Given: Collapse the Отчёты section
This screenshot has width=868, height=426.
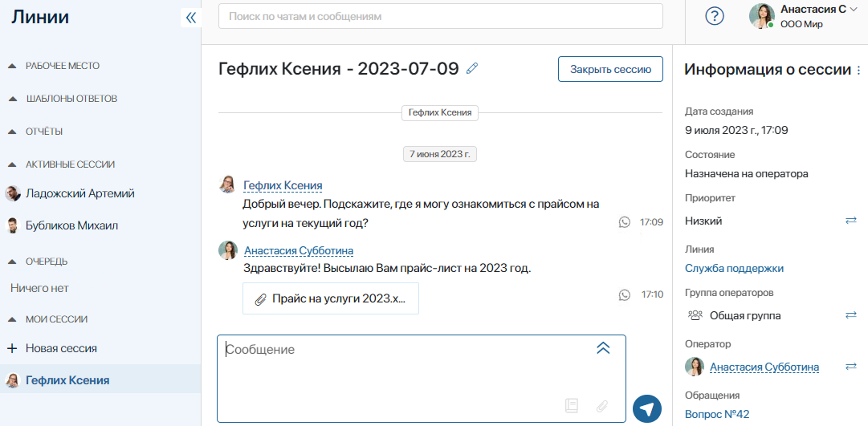Looking at the screenshot, I should pos(12,132).
